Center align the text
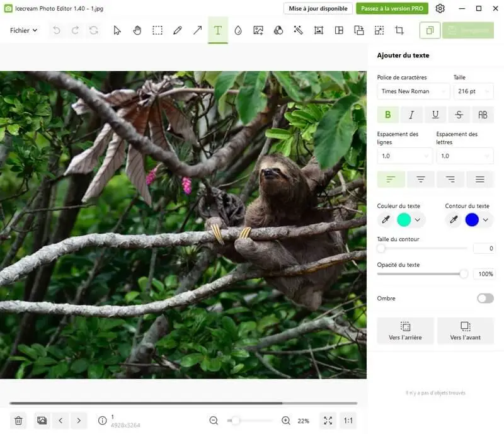Image resolution: width=504 pixels, height=434 pixels. click(420, 180)
